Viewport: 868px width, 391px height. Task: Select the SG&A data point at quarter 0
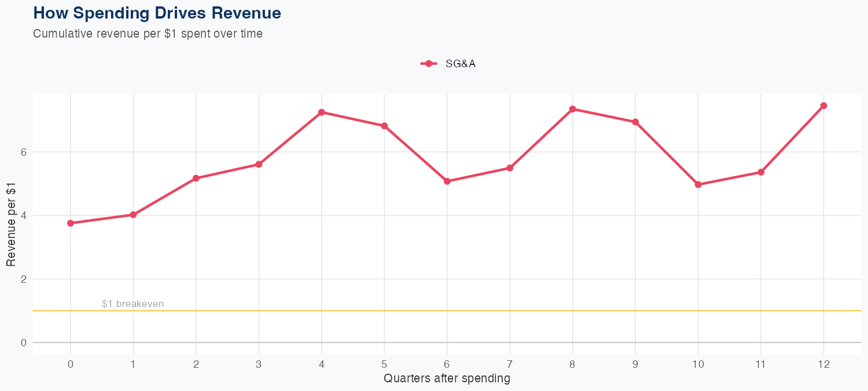pos(71,223)
